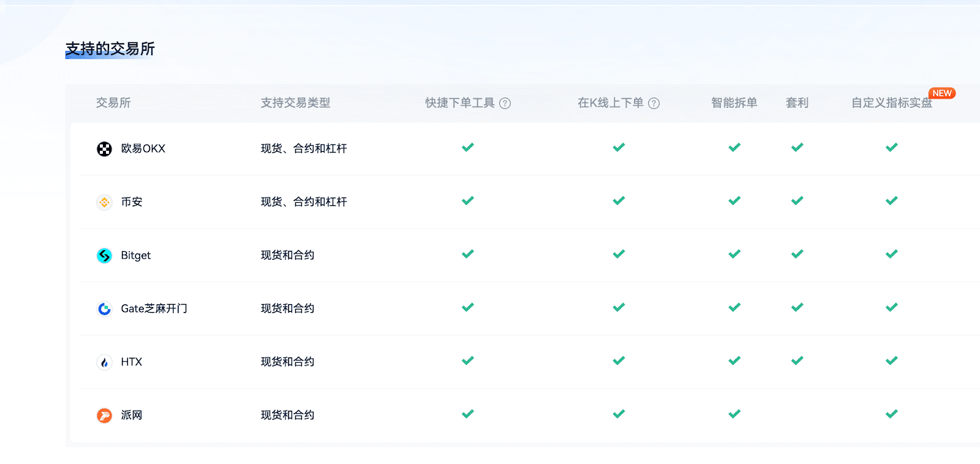Image resolution: width=980 pixels, height=464 pixels.
Task: Click 现货和合约 in the 派网 row
Action: 288,416
